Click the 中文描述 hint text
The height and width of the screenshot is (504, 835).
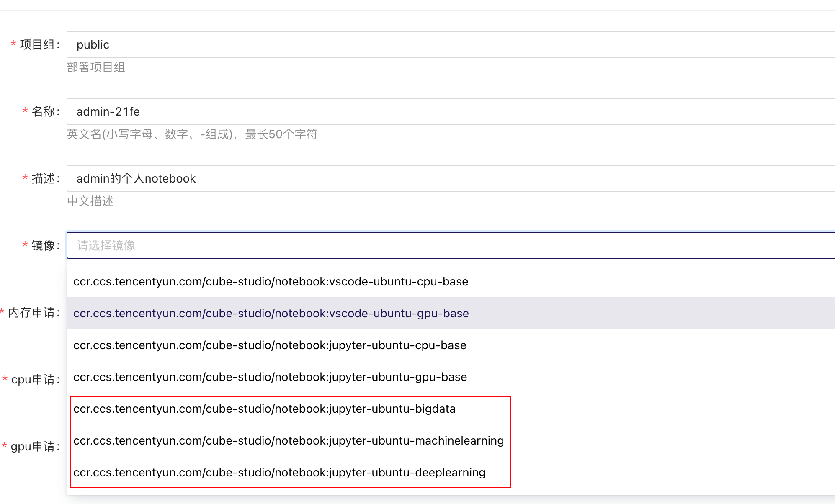90,201
